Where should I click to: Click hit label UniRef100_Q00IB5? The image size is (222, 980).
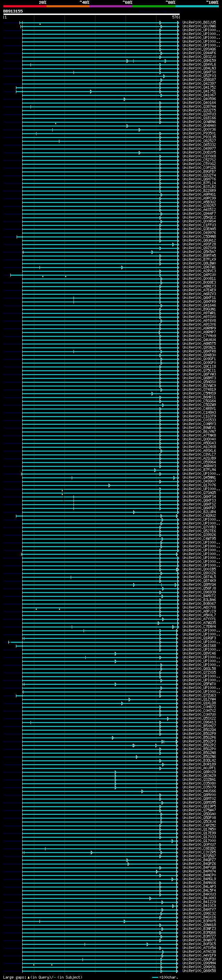pyautogui.click(x=199, y=569)
